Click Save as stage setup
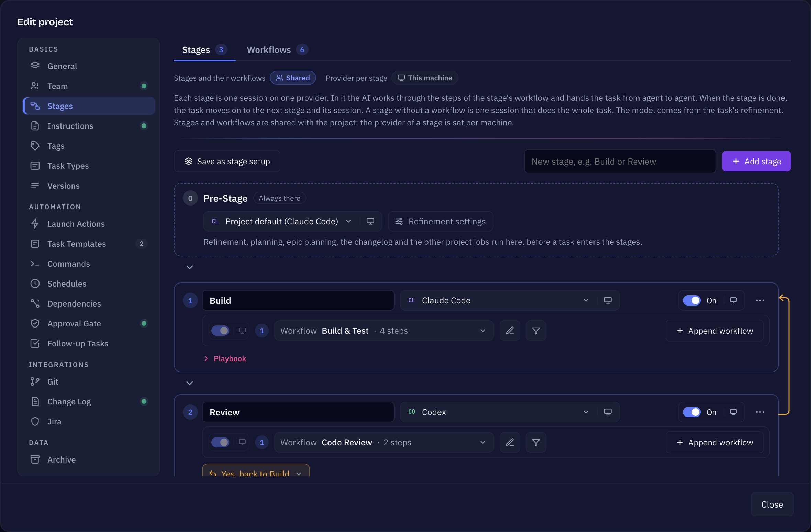 [x=227, y=161]
